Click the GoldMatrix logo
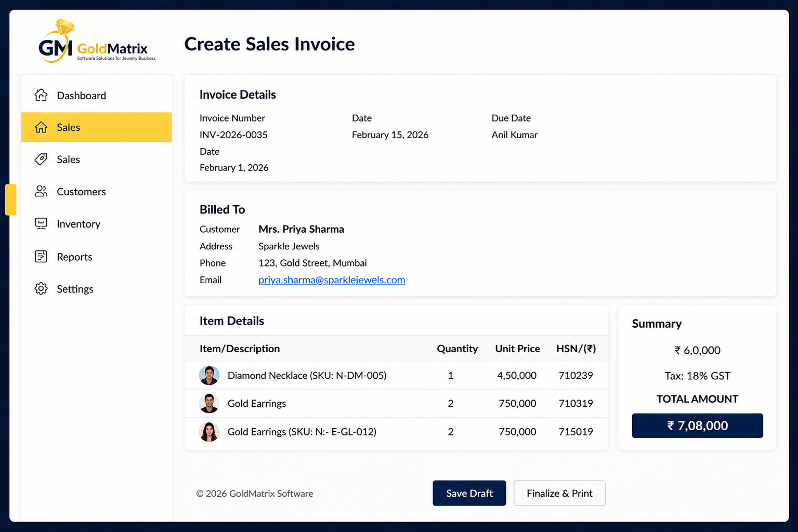This screenshot has width=798, height=532. (97, 42)
